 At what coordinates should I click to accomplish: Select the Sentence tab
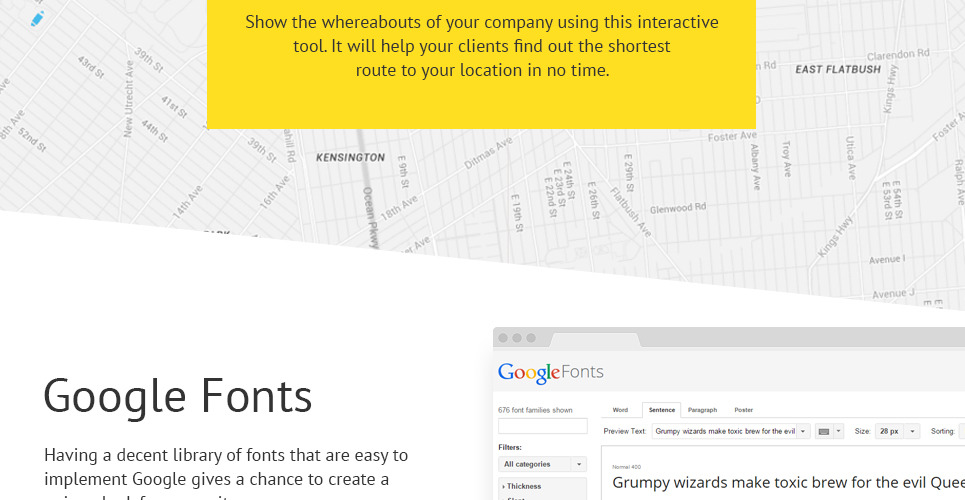click(661, 410)
